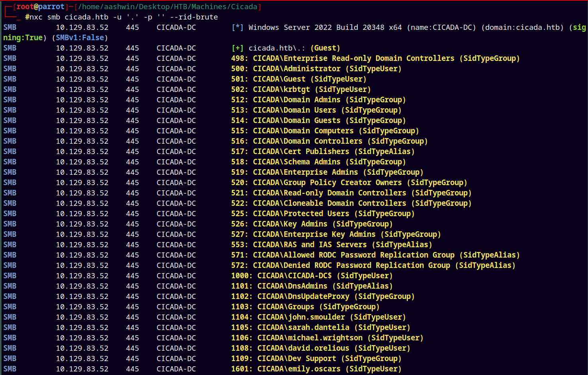Click the 1101: CICADA\DnsAdmins entry

coord(312,286)
